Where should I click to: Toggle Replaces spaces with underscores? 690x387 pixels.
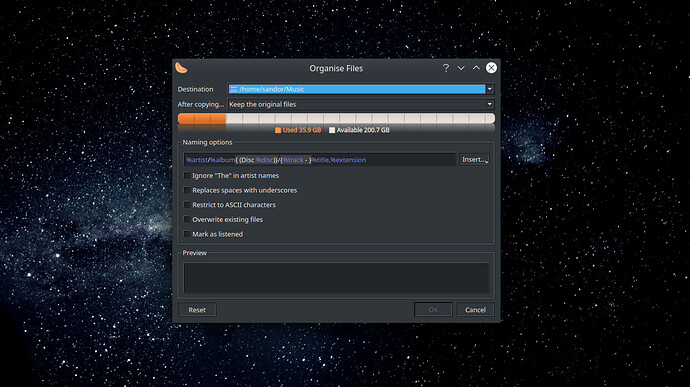187,190
